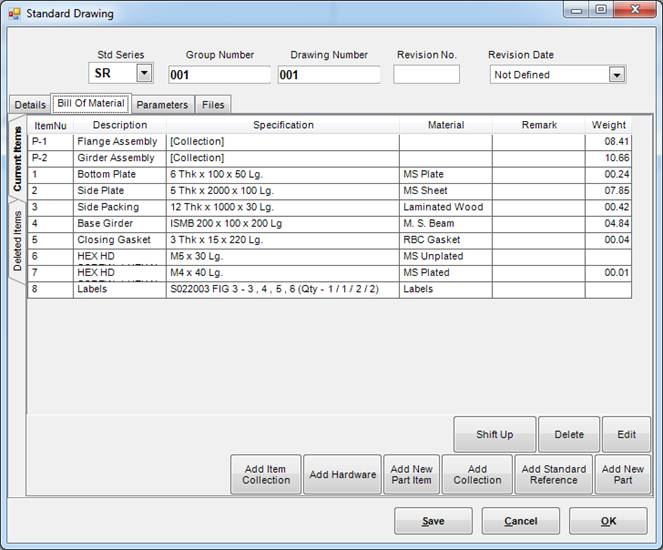Image resolution: width=663 pixels, height=550 pixels.
Task: Click the Revision No. text box
Action: 426,75
